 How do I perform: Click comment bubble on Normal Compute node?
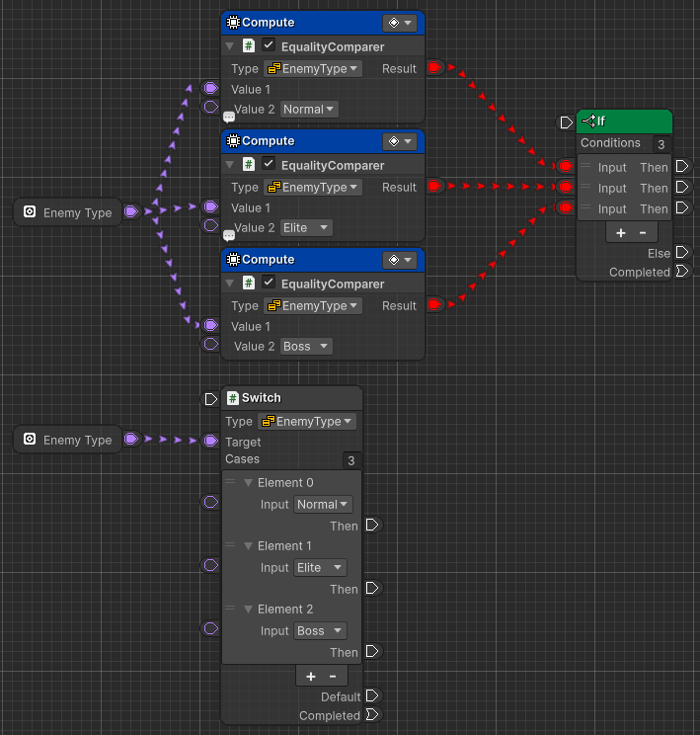(x=229, y=117)
